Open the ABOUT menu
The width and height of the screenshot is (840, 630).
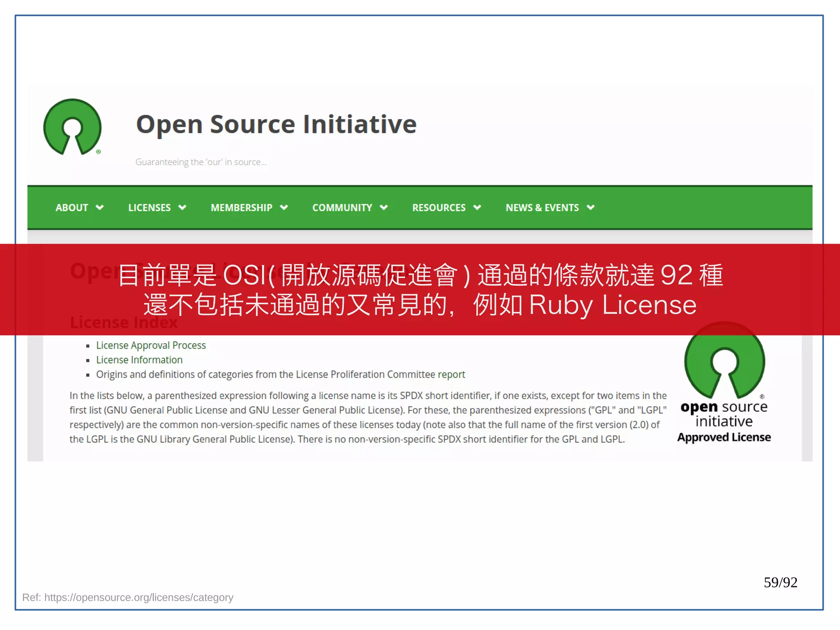[72, 208]
